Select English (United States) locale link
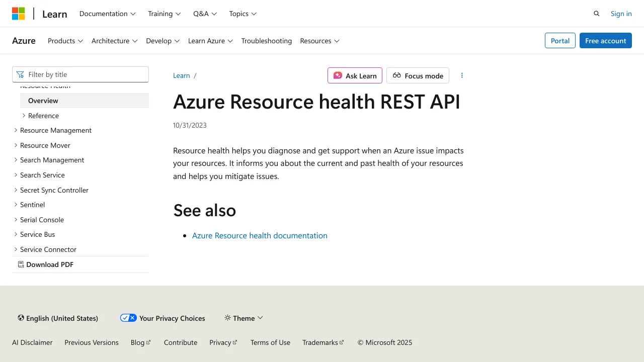644x362 pixels. tap(62, 318)
